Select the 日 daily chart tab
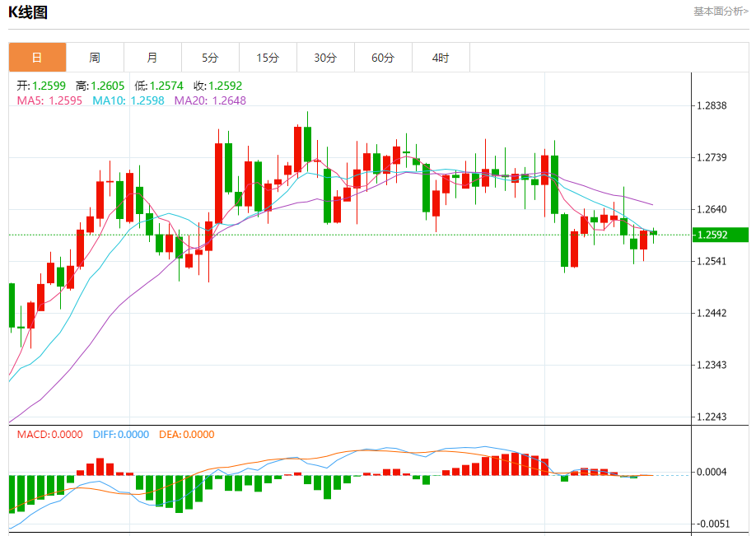 37,58
